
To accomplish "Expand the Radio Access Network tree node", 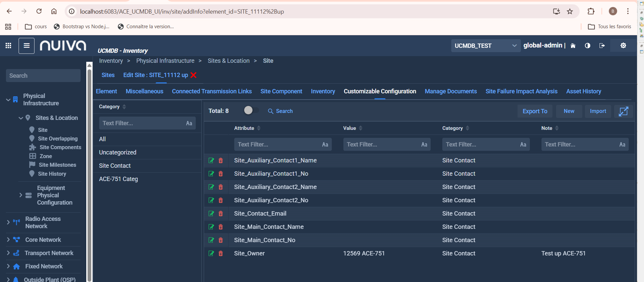I will coord(8,222).
